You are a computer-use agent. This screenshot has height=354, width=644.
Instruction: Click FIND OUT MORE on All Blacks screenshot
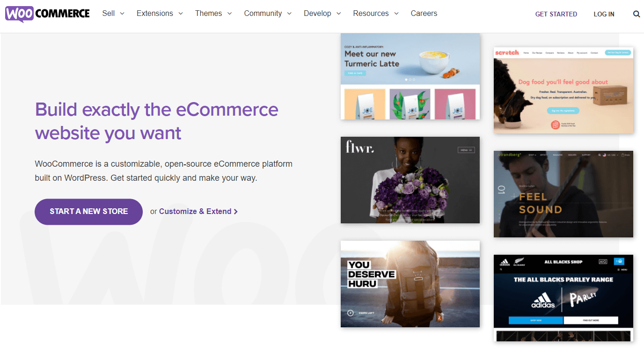(x=591, y=320)
